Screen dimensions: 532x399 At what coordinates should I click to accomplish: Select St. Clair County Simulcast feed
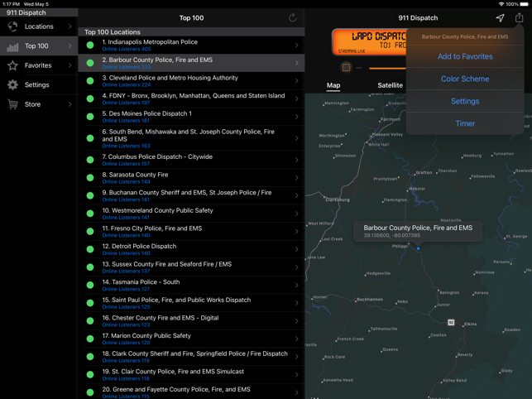tap(191, 374)
